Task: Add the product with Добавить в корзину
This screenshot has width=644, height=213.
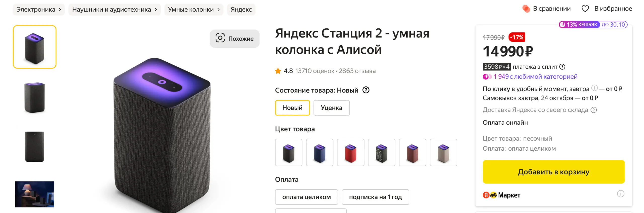Action: (553, 172)
